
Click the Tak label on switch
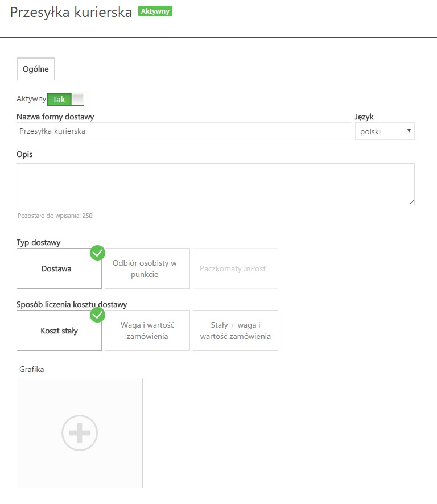pyautogui.click(x=59, y=100)
